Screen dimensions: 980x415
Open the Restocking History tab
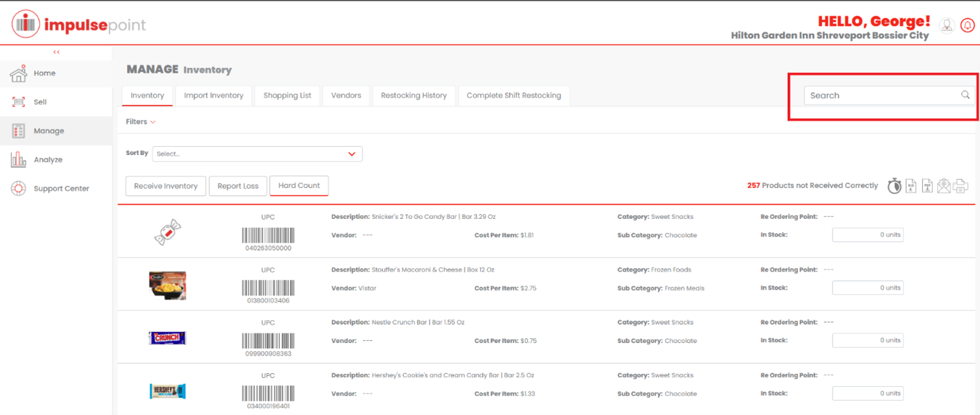(414, 95)
